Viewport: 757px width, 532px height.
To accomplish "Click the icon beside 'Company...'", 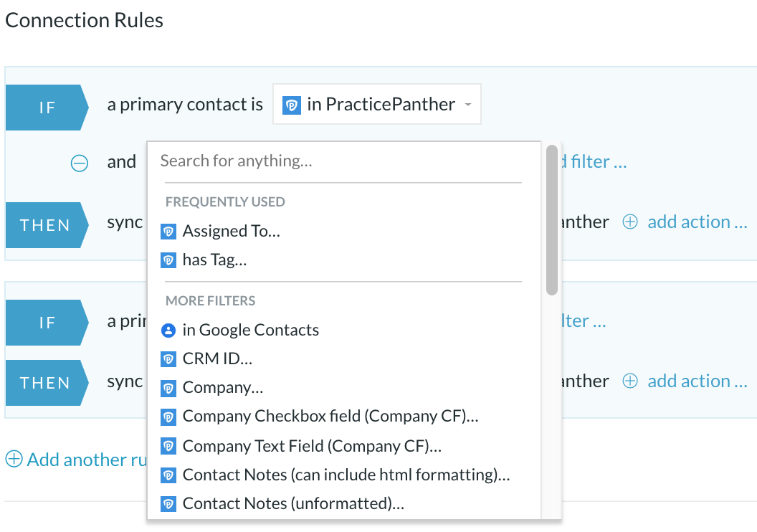I will click(x=168, y=389).
